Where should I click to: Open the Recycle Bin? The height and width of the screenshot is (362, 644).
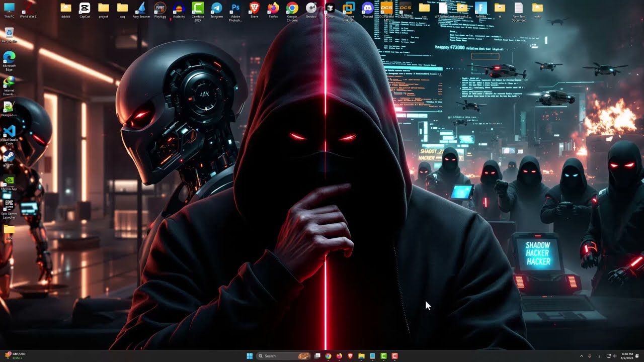pos(9,33)
